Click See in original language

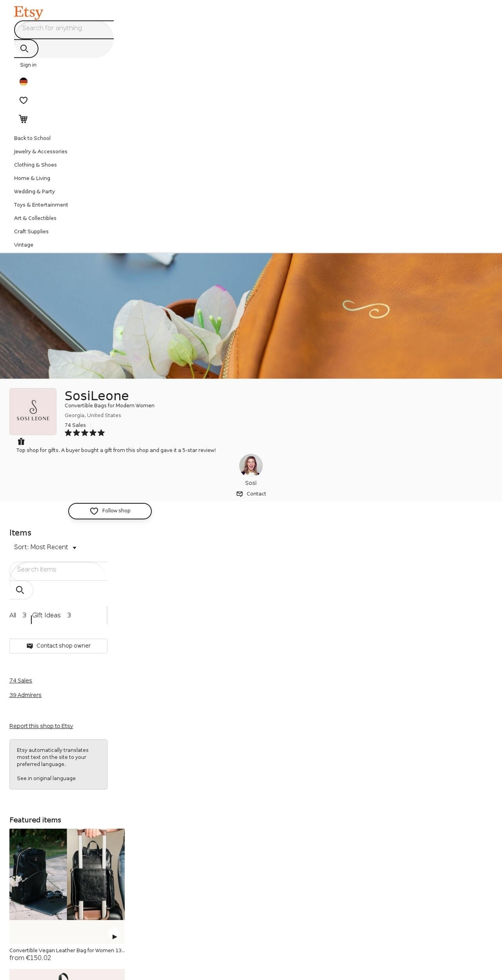tap(46, 778)
